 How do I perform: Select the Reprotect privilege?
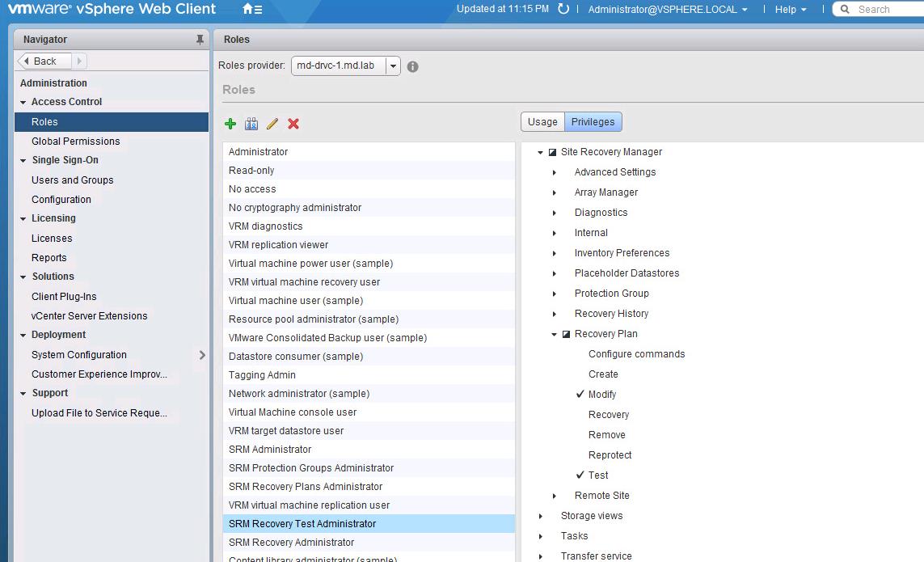[x=610, y=455]
